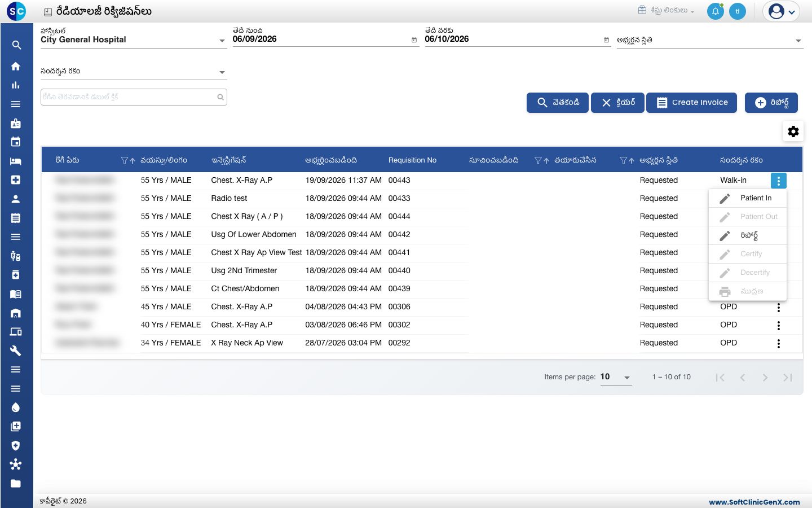Viewport: 812px width, 508px height.
Task: Click the water drop icon in the sidebar
Action: [16, 408]
